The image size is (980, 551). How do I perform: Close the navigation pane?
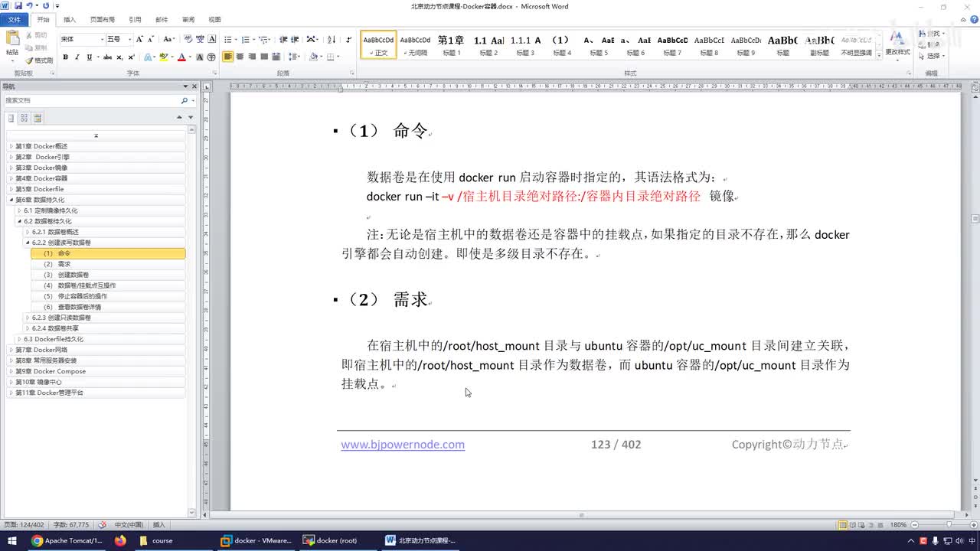pos(194,86)
